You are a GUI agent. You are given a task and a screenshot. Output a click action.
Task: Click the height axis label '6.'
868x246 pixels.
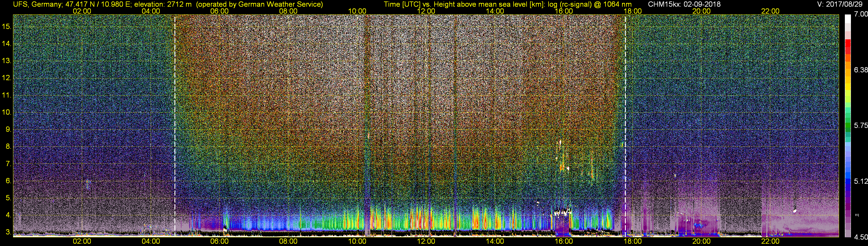8,181
